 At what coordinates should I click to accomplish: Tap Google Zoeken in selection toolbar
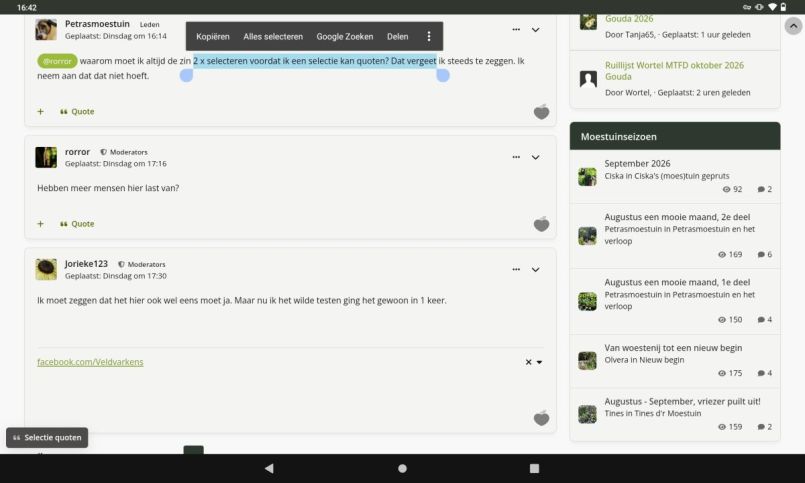pos(344,36)
